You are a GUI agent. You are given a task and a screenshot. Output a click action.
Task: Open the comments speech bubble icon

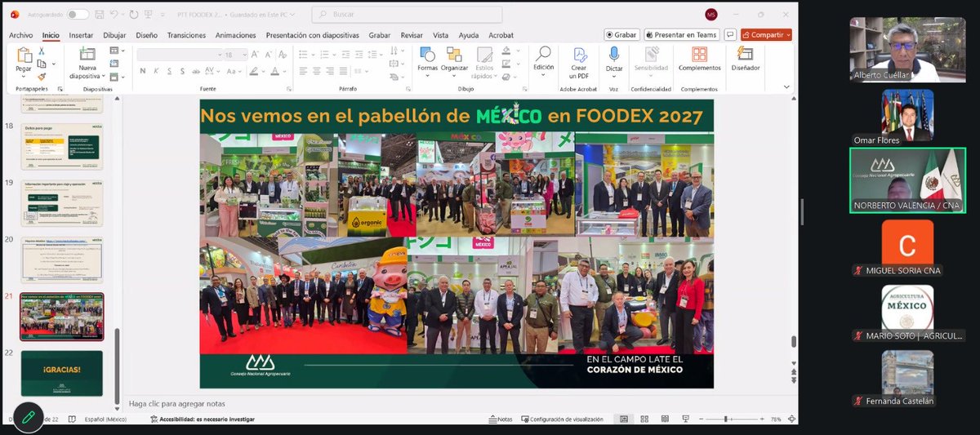729,35
